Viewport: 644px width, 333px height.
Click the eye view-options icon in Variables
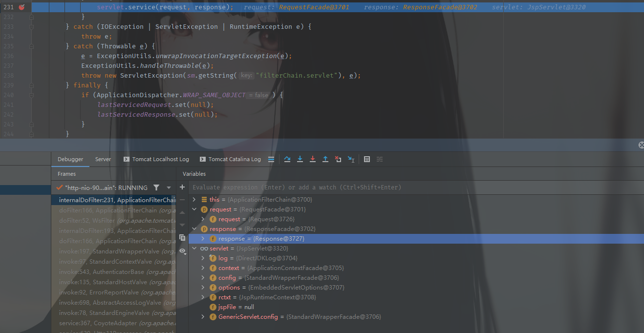click(x=182, y=250)
